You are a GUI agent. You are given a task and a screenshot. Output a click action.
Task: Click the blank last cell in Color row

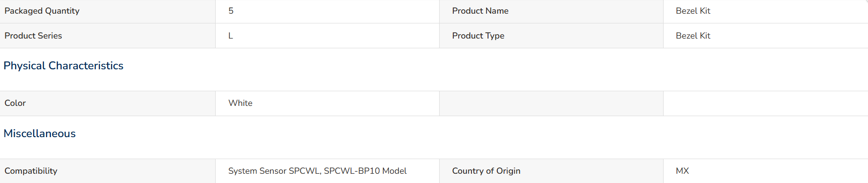pyautogui.click(x=766, y=103)
